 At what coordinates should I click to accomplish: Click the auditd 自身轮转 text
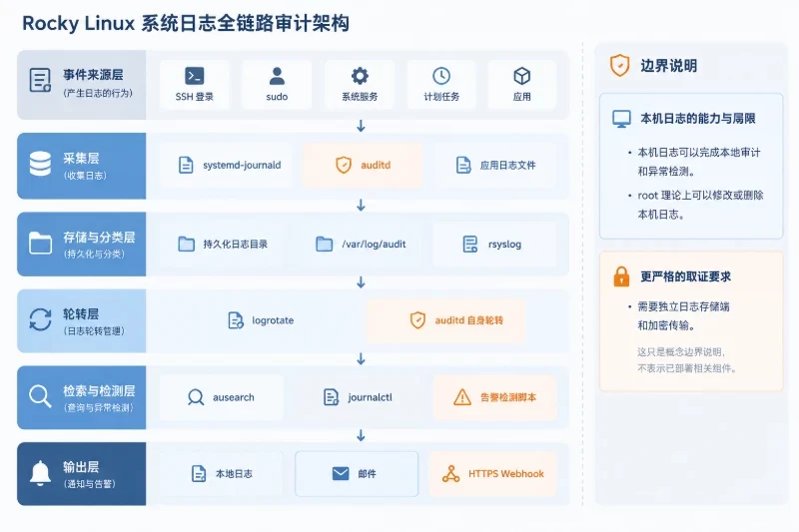click(468, 320)
